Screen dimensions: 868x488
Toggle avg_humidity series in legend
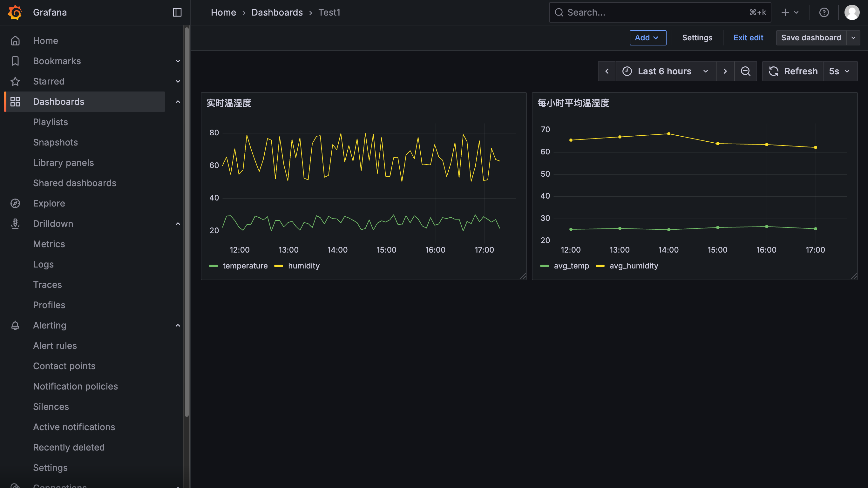point(634,266)
